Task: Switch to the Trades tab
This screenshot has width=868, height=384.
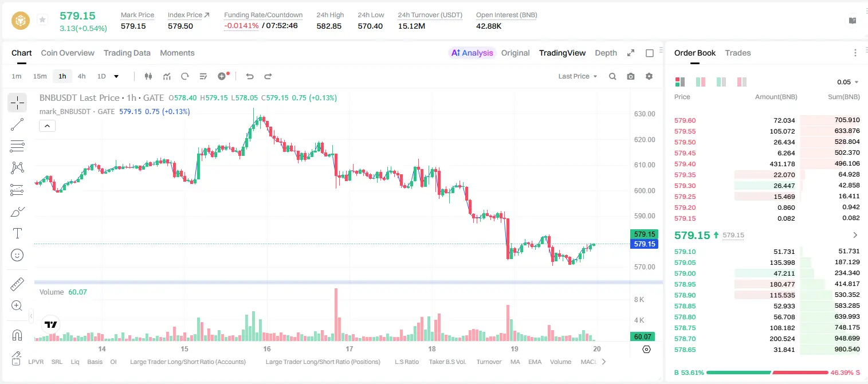Action: pyautogui.click(x=737, y=53)
